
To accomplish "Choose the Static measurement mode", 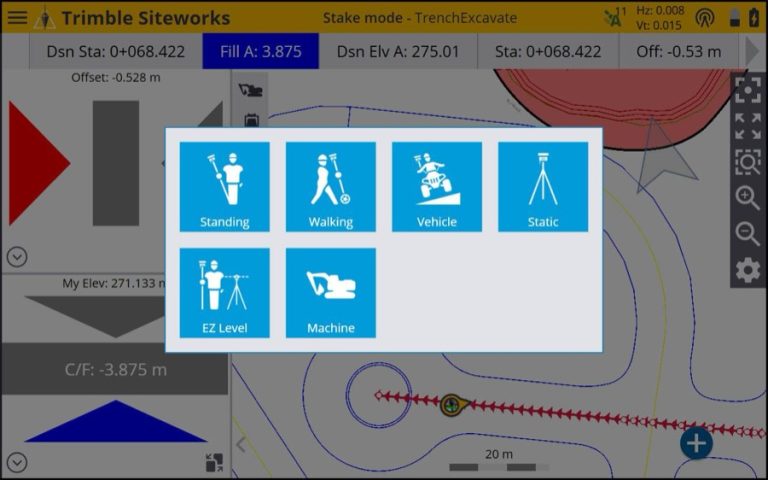I will [543, 187].
